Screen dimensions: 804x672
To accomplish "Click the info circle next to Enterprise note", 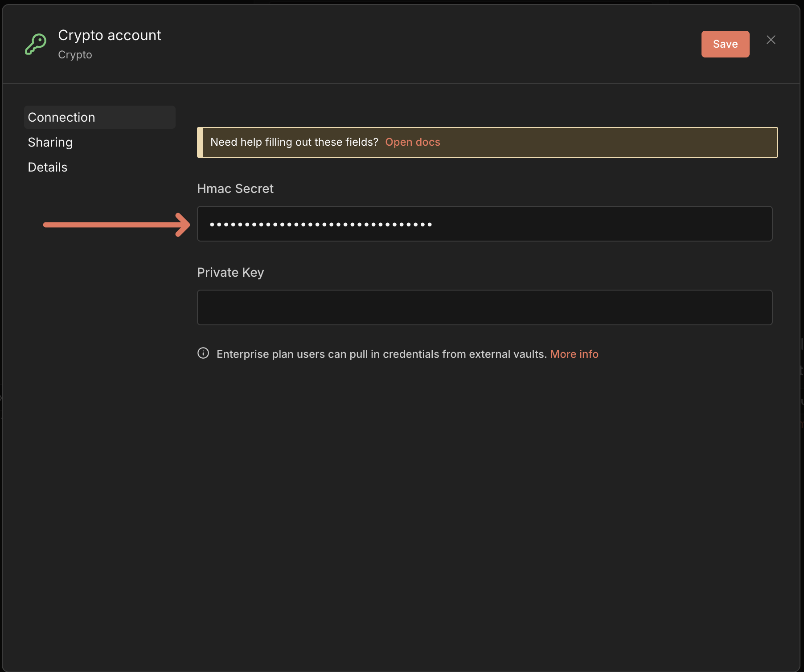I will coord(203,353).
